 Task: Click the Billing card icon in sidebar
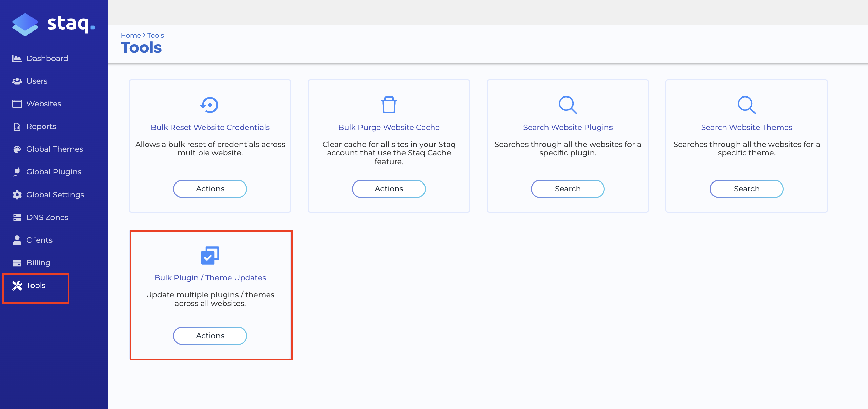(17, 263)
